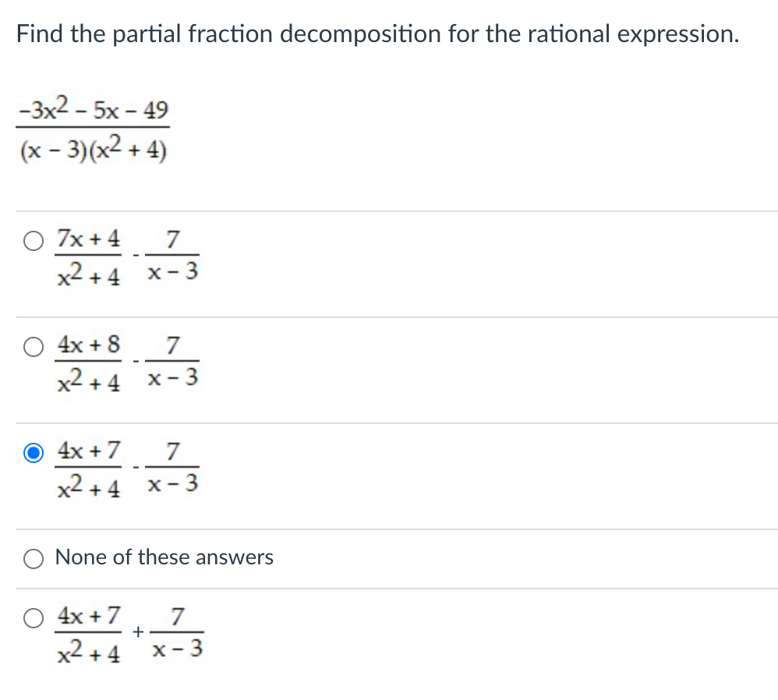Click the minus sign in the first answer
The width and height of the screenshot is (778, 700).
point(136,256)
